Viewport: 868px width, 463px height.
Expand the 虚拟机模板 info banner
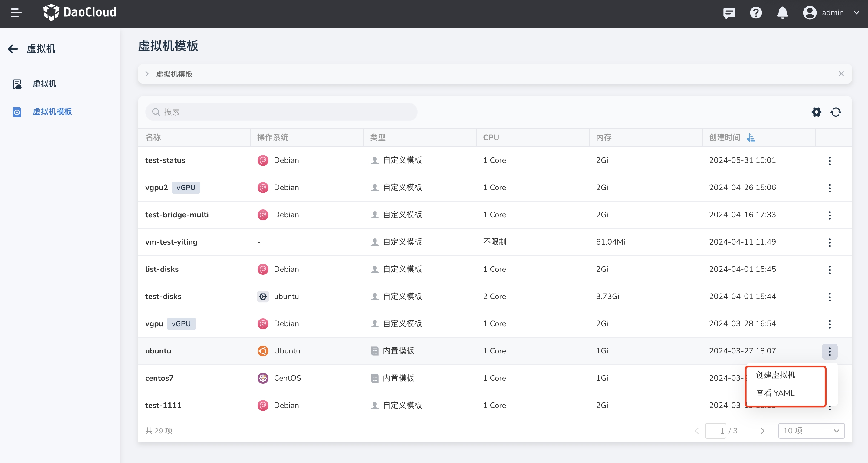pyautogui.click(x=147, y=74)
